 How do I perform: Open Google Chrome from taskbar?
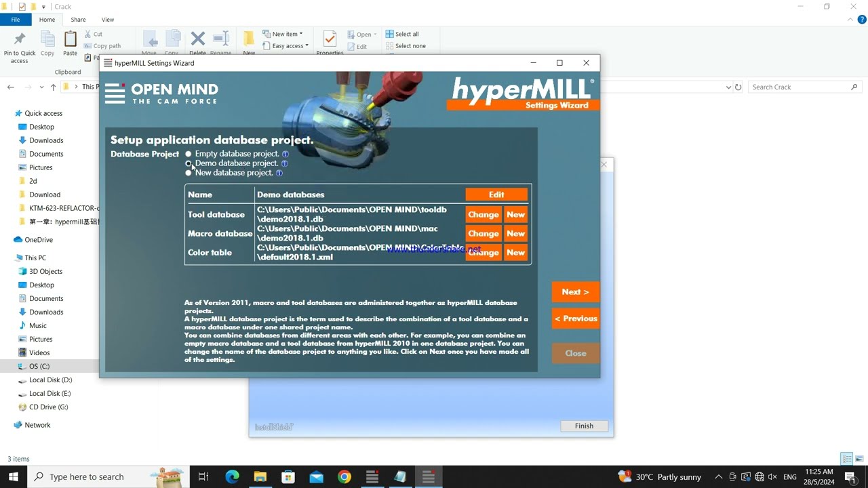(344, 477)
